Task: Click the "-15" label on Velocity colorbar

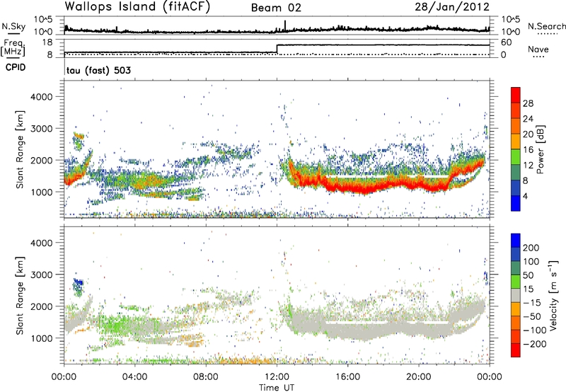Action: [x=532, y=303]
